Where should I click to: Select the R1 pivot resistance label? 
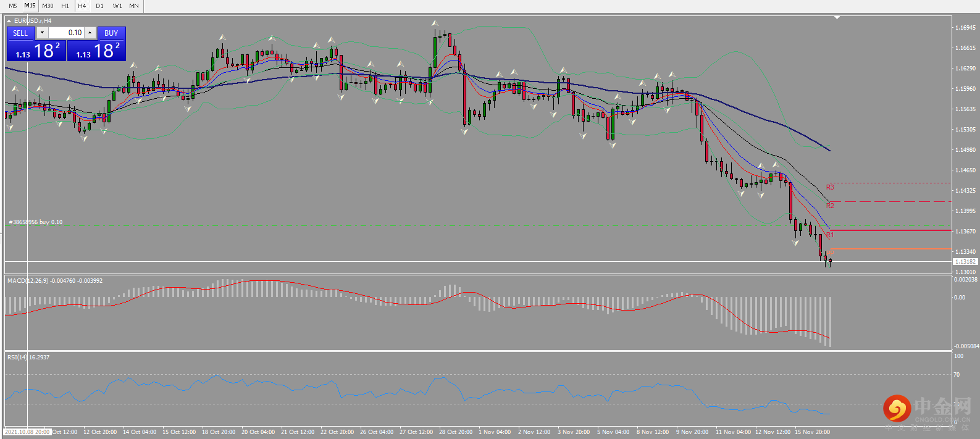coord(830,235)
